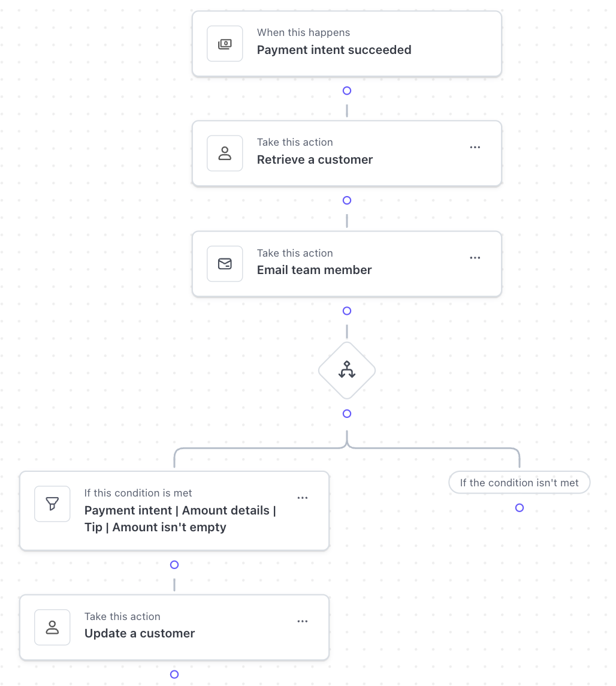Click the Email team member envelope icon
The width and height of the screenshot is (616, 686).
(225, 264)
